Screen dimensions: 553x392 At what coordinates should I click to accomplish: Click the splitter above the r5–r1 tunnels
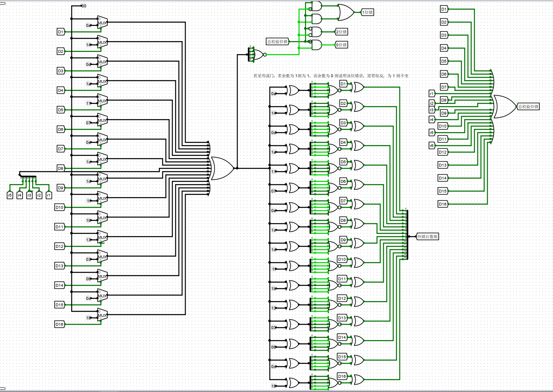[28, 175]
